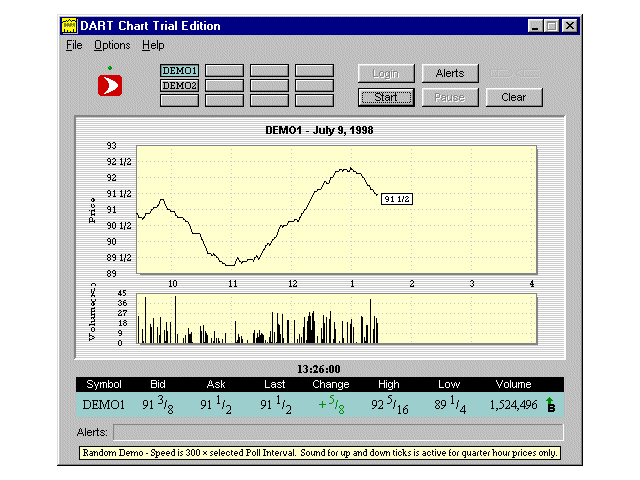Select the DEMO1 symbol slot
The image size is (640, 480).
(180, 71)
